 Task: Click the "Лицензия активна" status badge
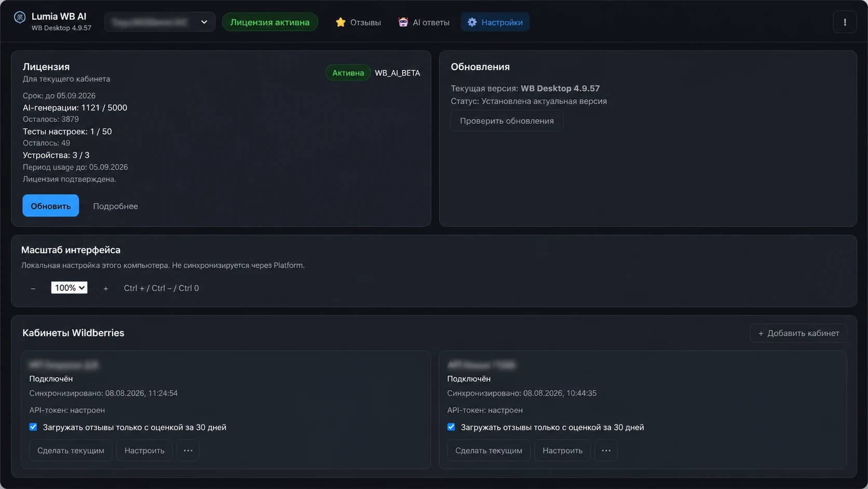tap(270, 22)
